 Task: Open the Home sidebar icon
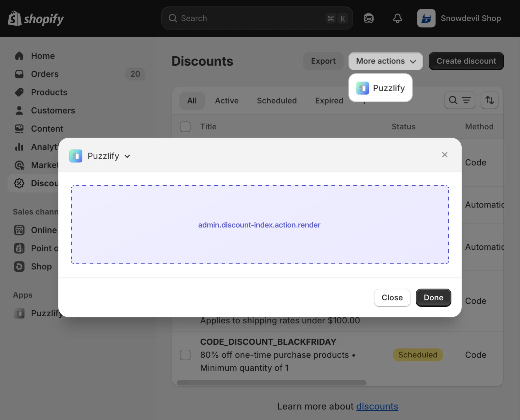coord(19,56)
